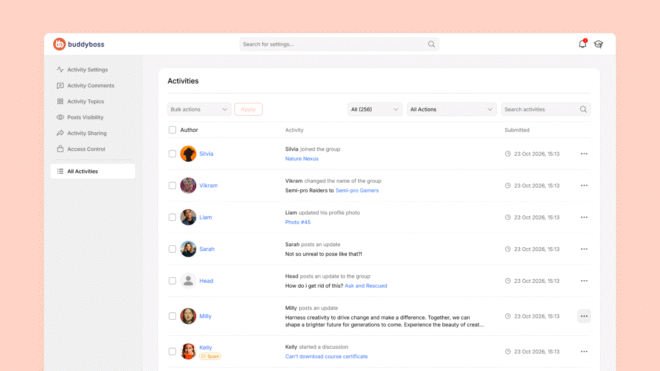Open Kelly's author profile link
The width and height of the screenshot is (660, 371).
(x=205, y=347)
